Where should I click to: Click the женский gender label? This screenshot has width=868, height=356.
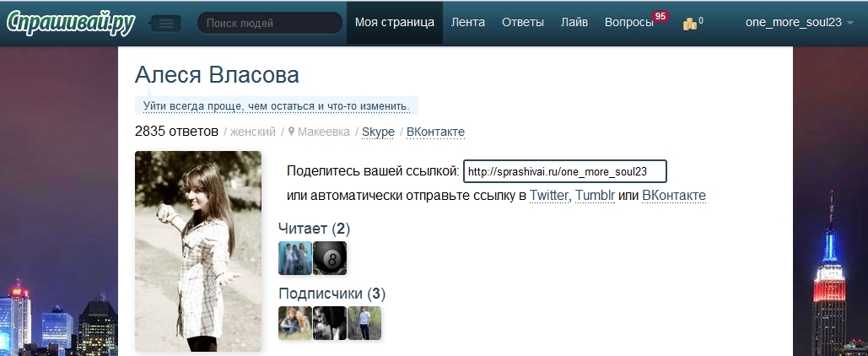coord(252,132)
